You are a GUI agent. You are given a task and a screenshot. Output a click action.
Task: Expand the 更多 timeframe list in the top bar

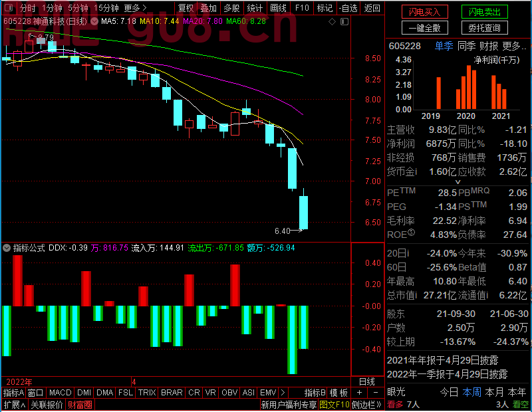(x=135, y=8)
